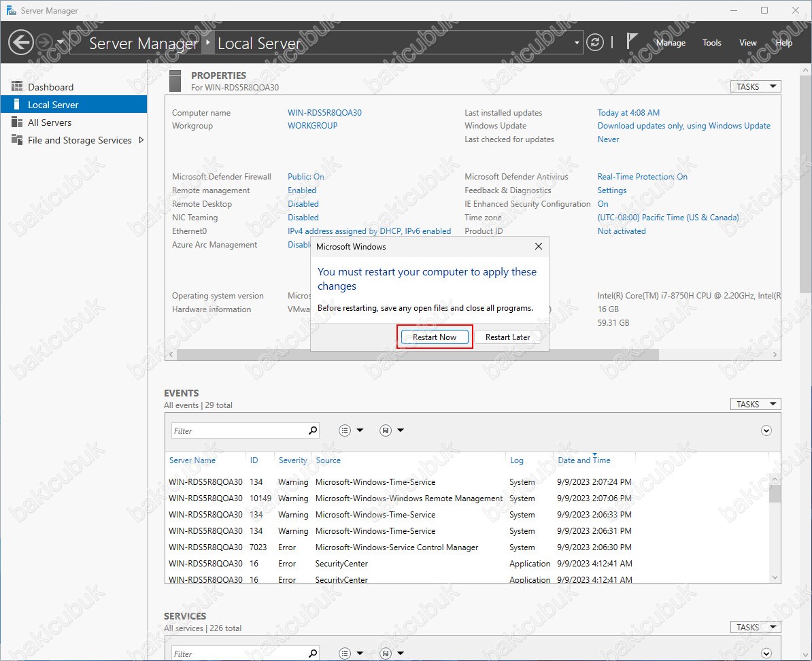Open the Help menu
Viewport: 812px width, 661px height.
[x=783, y=43]
